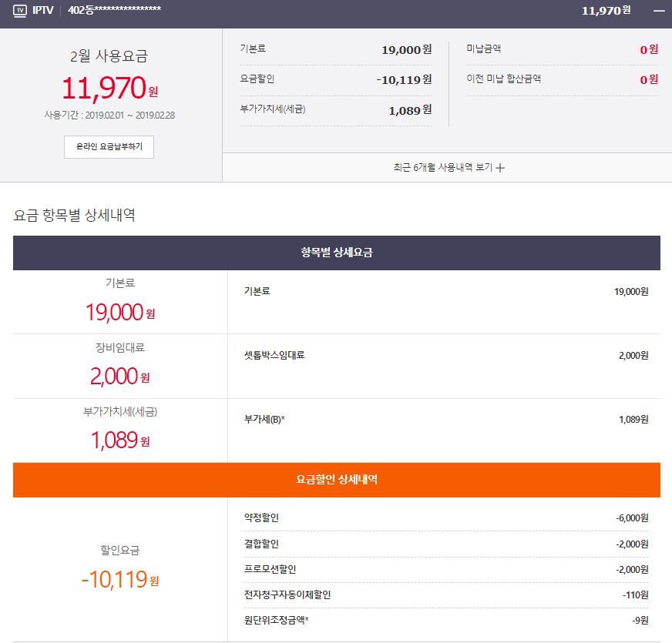Click the 사용기간 date range text
Image resolution: width=672 pixels, height=643 pixels.
pos(109,116)
